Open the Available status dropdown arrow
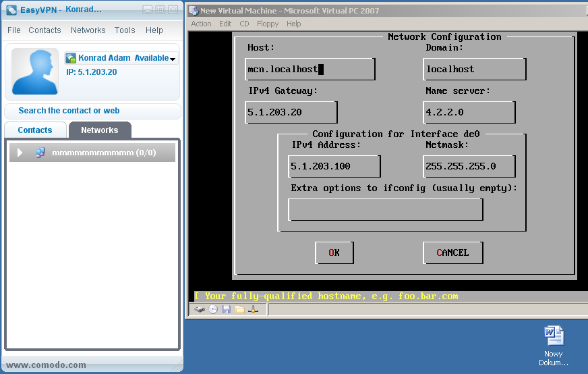This screenshot has height=374, width=588. pyautogui.click(x=173, y=59)
